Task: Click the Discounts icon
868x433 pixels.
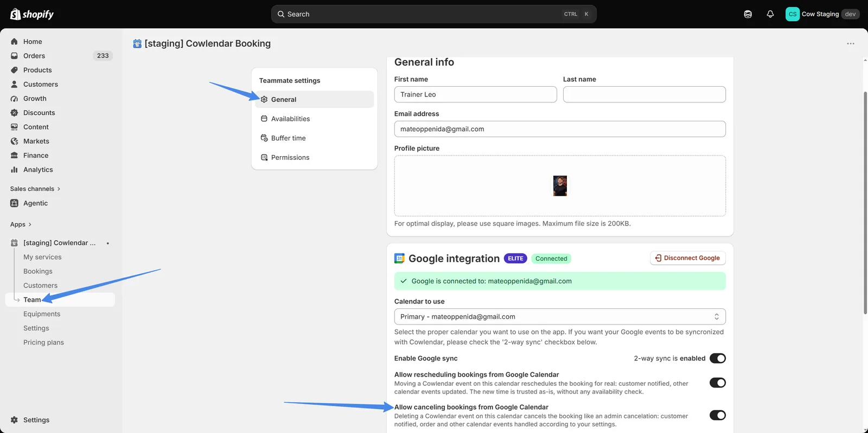Action: [15, 113]
